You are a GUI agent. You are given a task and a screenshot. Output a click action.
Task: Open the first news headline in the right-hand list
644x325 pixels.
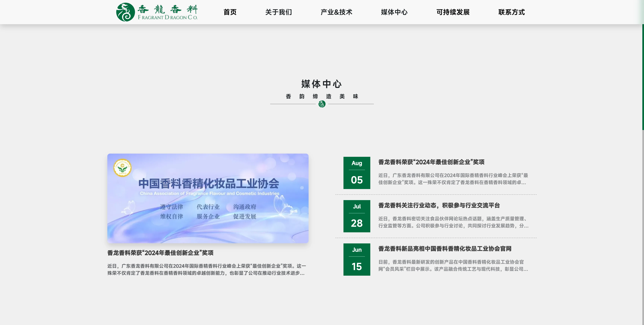pyautogui.click(x=431, y=162)
